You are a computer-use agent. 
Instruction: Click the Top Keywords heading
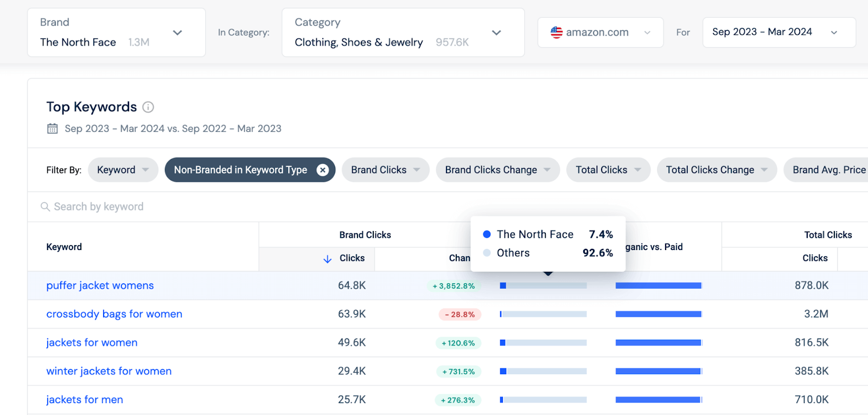92,107
